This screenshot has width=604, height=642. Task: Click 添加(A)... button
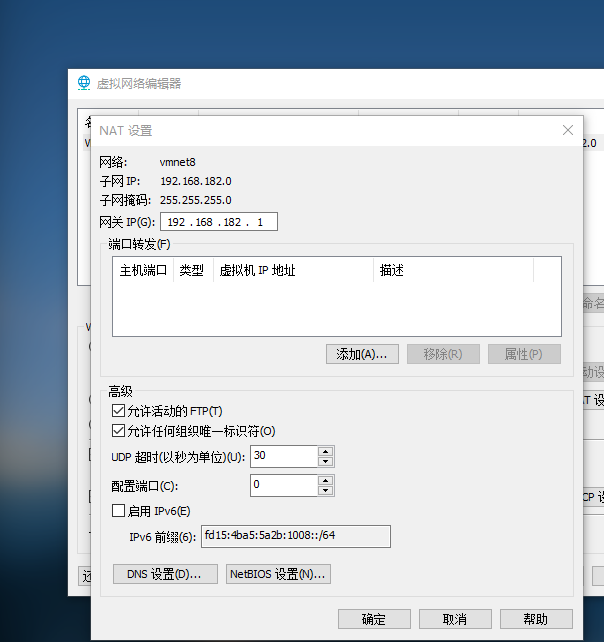click(362, 354)
